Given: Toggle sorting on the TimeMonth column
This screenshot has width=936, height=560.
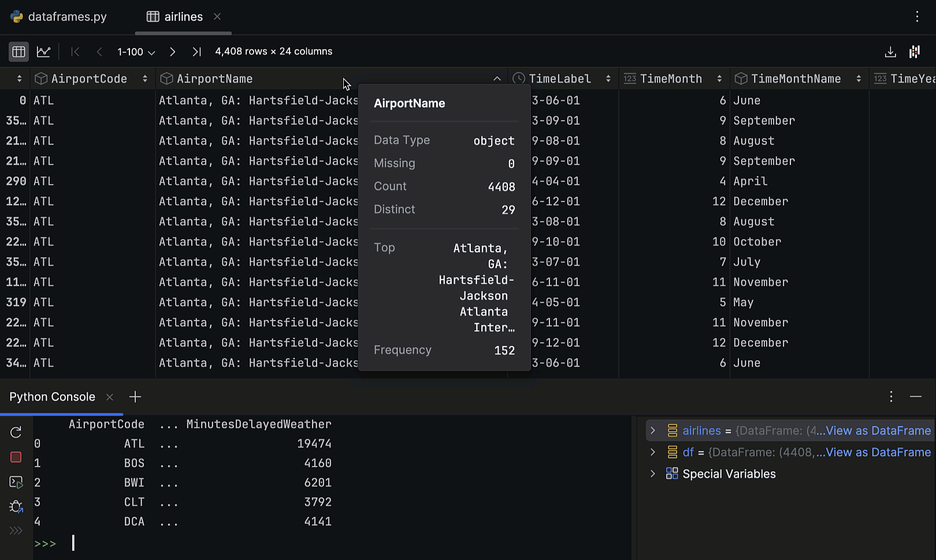Looking at the screenshot, I should pyautogui.click(x=720, y=79).
